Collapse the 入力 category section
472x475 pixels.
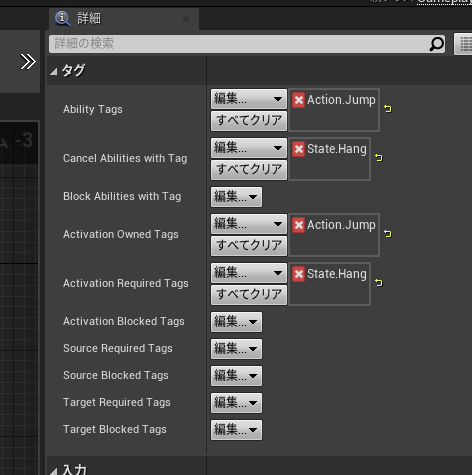pyautogui.click(x=54, y=471)
